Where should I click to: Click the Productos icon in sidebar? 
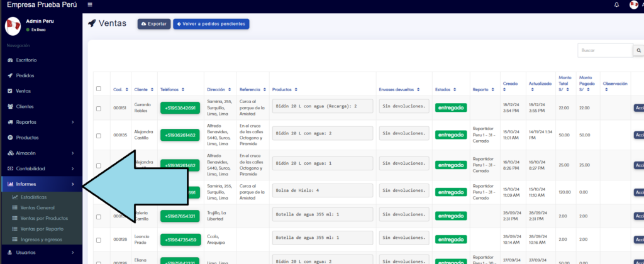click(10, 138)
